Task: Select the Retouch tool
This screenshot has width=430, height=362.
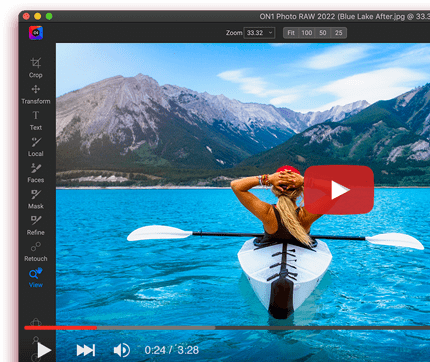Action: tap(36, 252)
